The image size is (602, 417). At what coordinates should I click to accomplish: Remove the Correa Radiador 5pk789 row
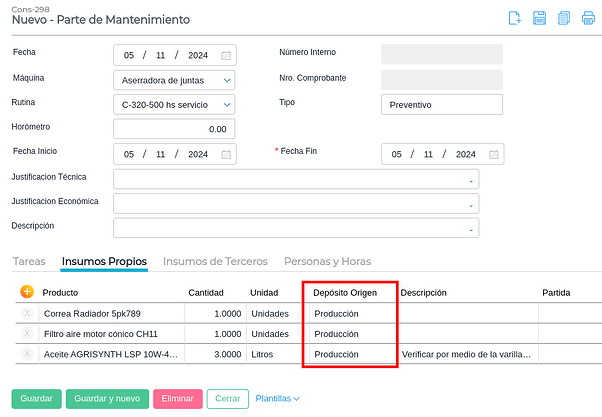[27, 313]
